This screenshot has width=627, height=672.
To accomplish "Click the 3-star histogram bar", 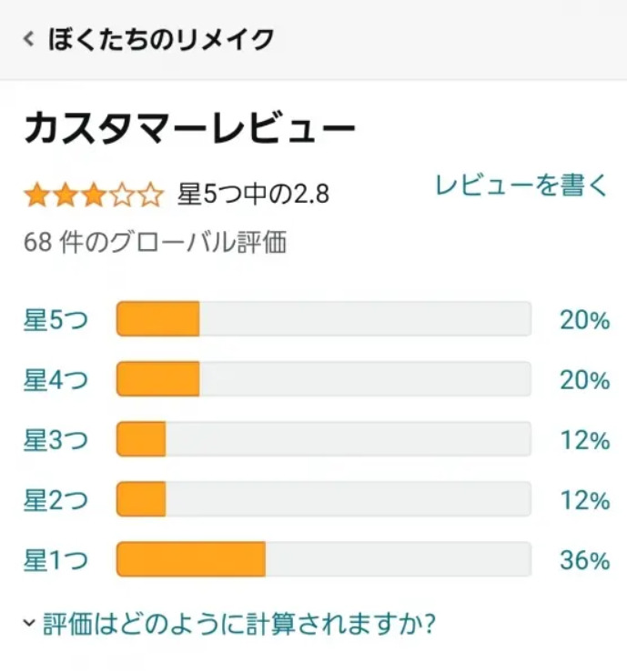I will click(x=323, y=440).
